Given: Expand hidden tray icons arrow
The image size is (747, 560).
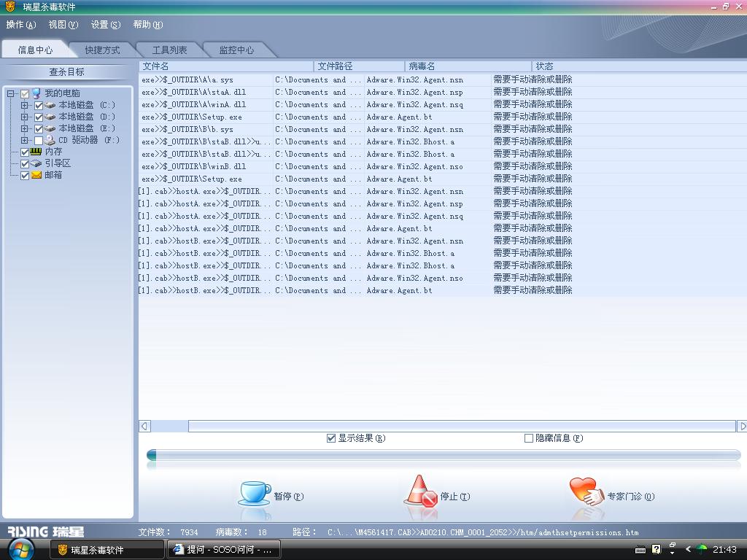Looking at the screenshot, I should pyautogui.click(x=688, y=549).
